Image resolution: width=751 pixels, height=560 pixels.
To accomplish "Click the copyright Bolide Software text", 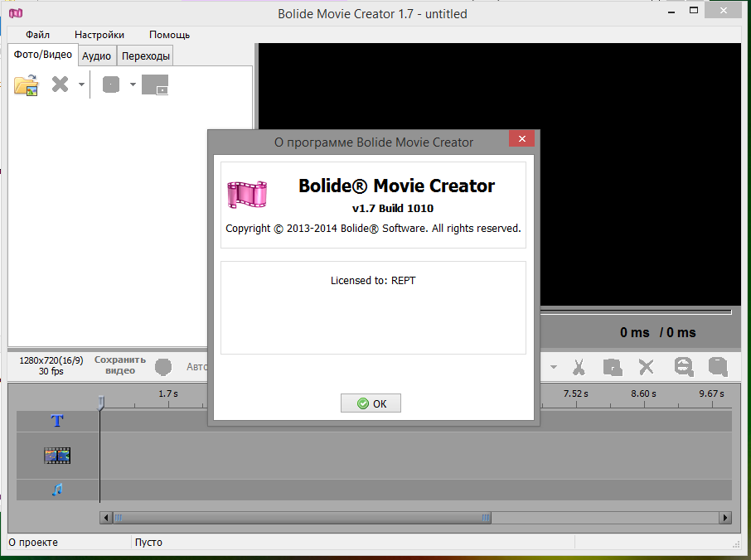I will 373,229.
